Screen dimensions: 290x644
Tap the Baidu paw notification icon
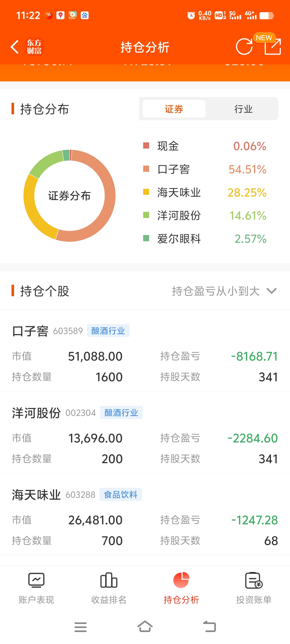click(84, 15)
